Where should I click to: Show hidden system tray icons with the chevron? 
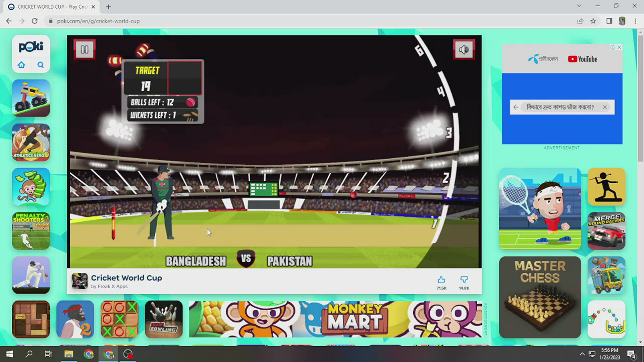point(582,354)
